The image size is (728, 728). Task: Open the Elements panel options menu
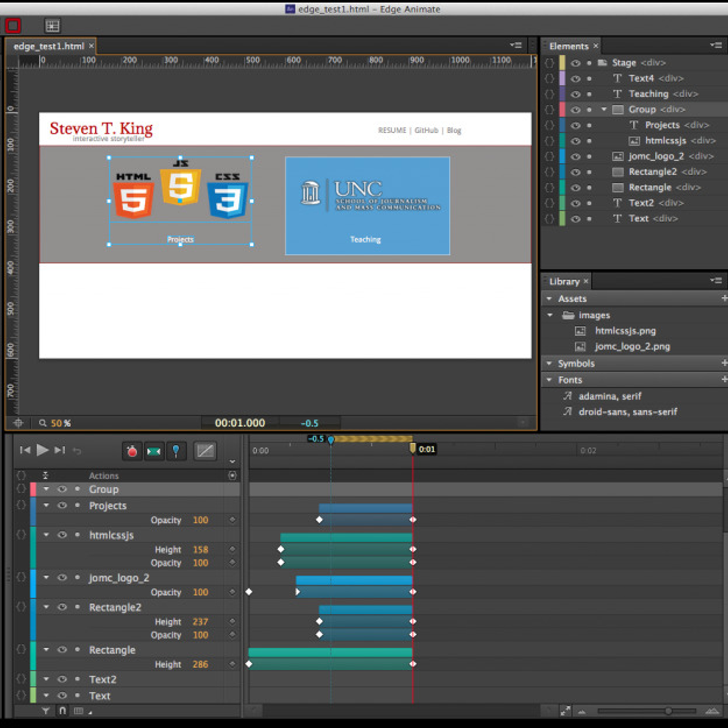point(716,45)
